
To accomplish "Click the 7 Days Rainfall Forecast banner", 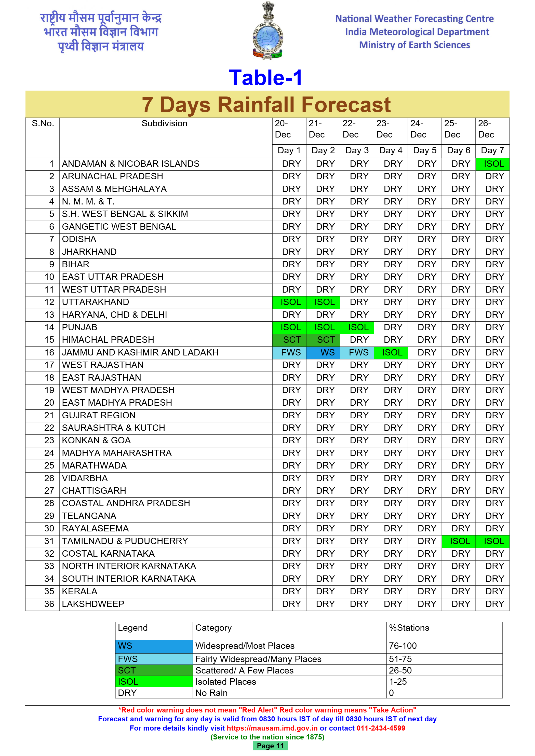I will (x=267, y=104).
